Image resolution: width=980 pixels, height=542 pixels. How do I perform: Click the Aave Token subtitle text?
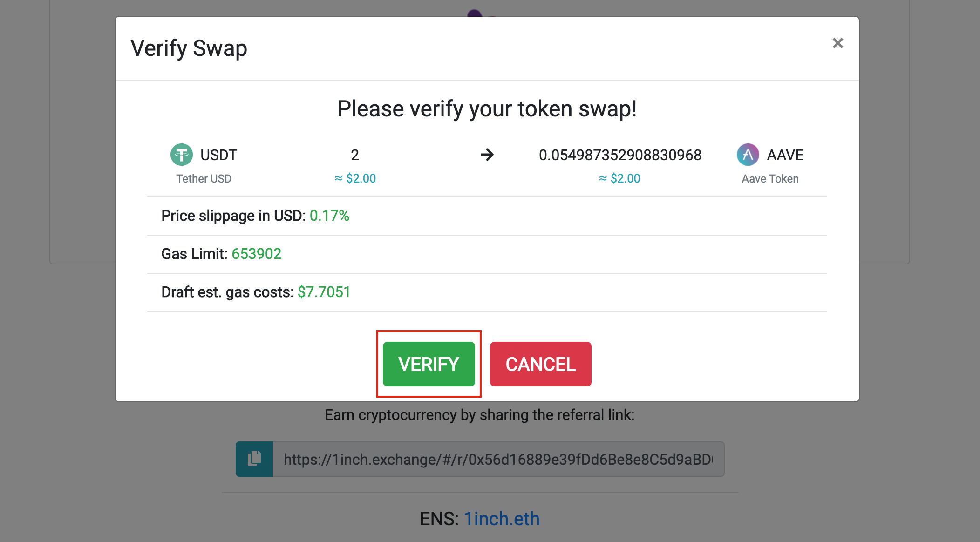770,179
